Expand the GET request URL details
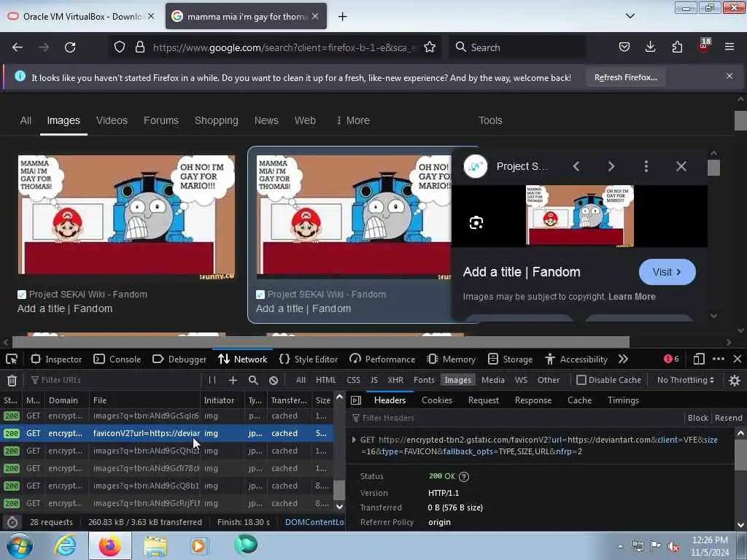This screenshot has width=747, height=560. pos(354,440)
